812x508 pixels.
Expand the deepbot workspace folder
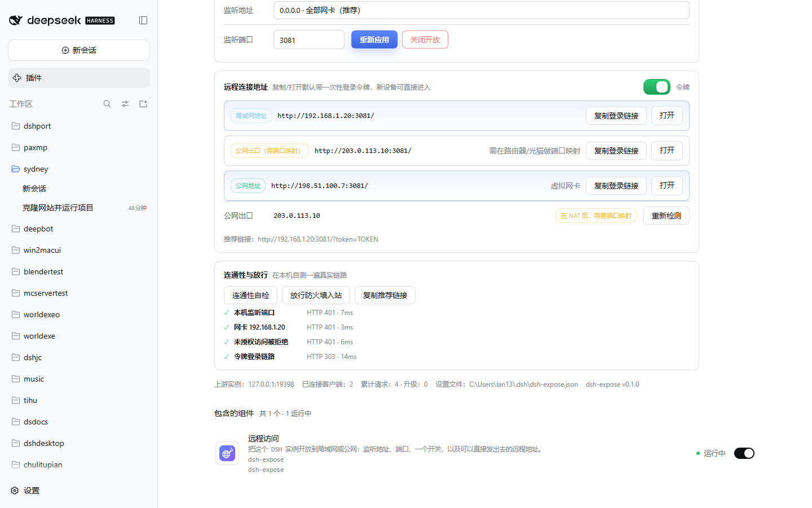click(x=79, y=229)
